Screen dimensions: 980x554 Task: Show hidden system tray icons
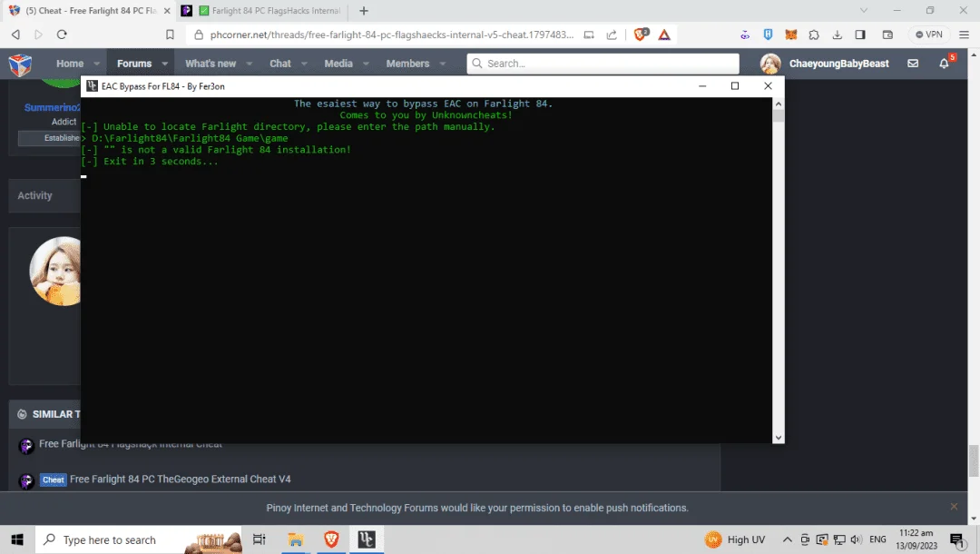point(788,539)
